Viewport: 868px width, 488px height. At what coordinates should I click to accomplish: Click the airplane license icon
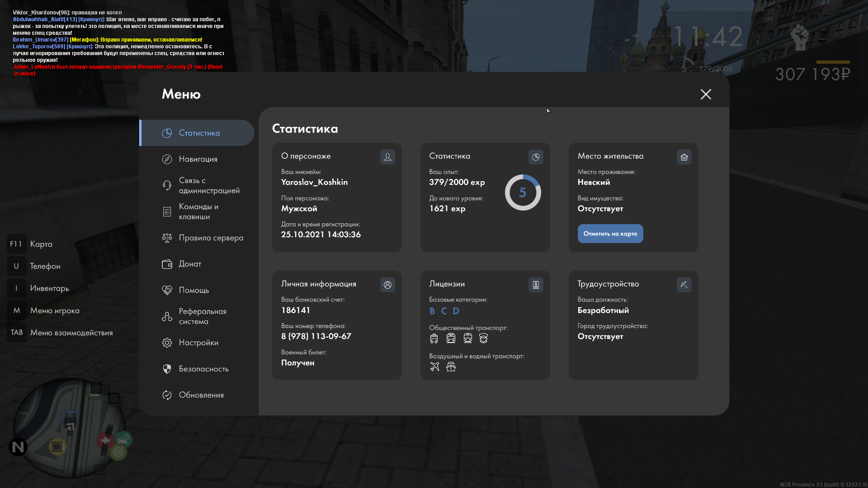(x=434, y=367)
